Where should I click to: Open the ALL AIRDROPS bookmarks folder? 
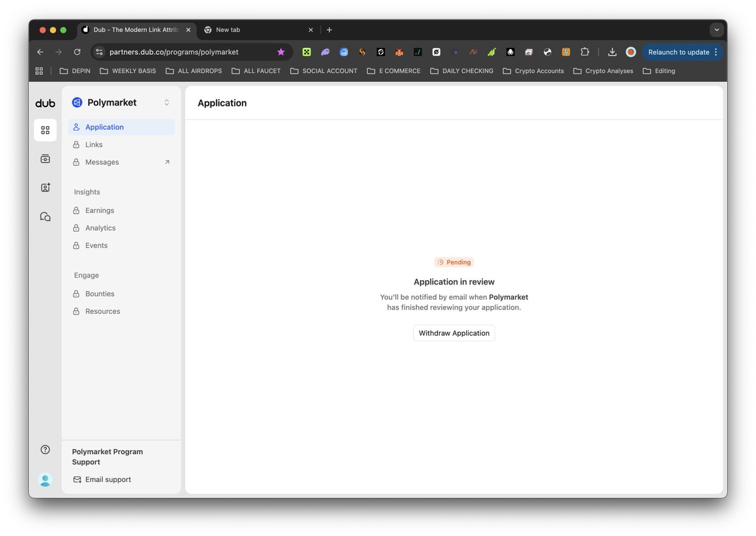[194, 71]
